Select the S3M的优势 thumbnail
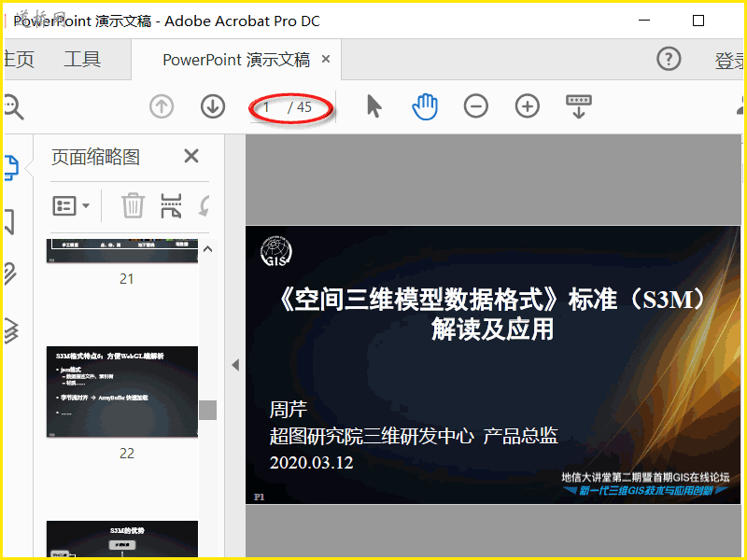747x560 pixels. pos(122,539)
